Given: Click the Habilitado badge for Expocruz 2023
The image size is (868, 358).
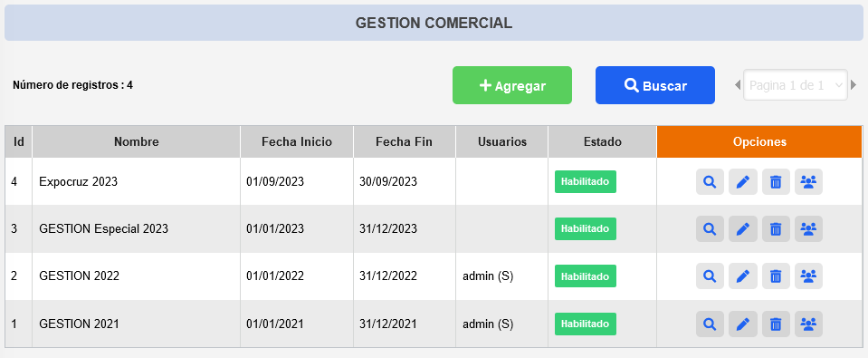Looking at the screenshot, I should click(x=585, y=182).
